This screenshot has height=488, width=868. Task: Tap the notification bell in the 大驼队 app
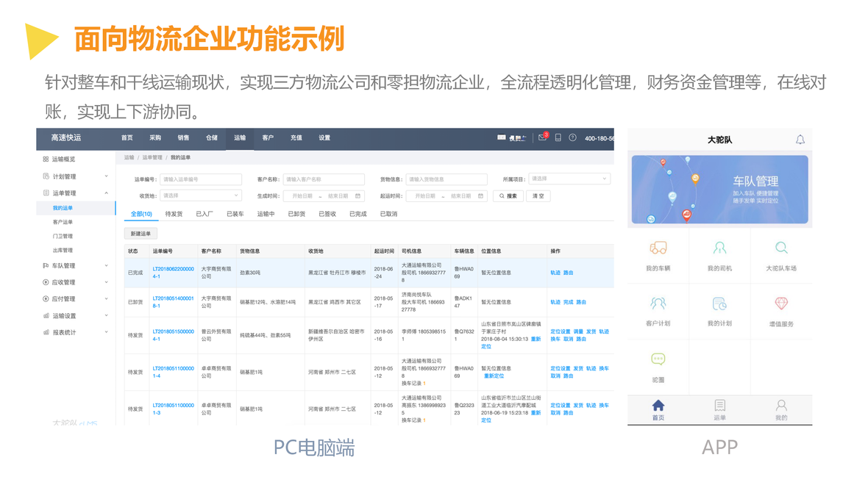800,140
